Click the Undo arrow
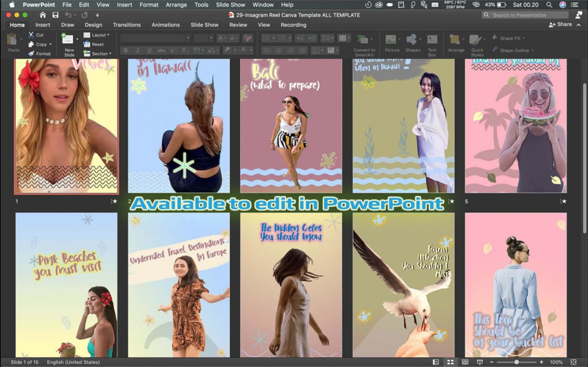Image resolution: width=588 pixels, height=367 pixels. pos(68,15)
